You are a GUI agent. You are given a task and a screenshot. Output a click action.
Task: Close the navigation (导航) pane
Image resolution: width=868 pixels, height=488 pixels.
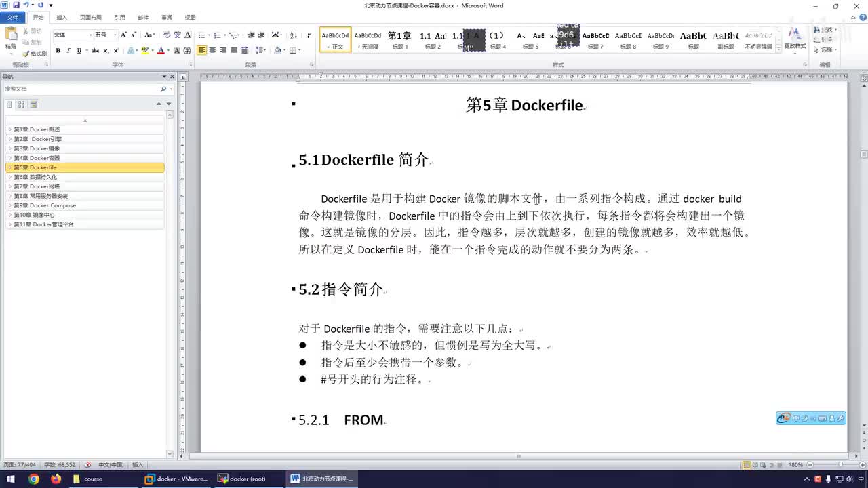tap(172, 77)
